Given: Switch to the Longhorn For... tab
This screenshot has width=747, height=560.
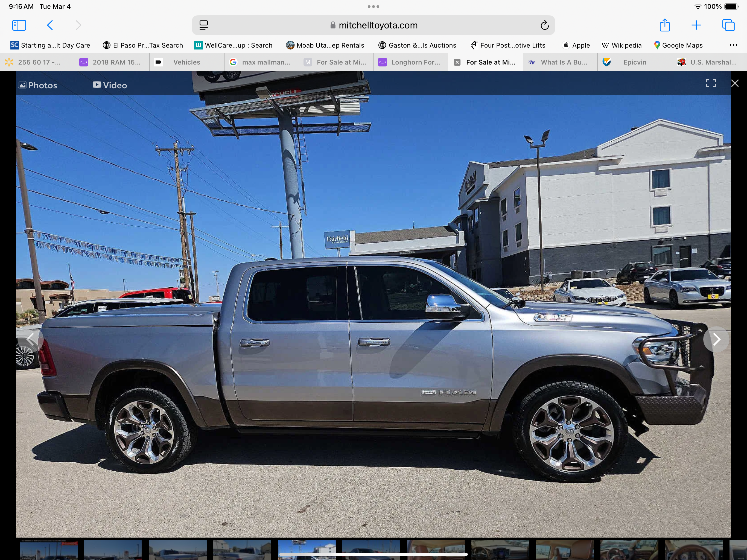Looking at the screenshot, I should click(411, 62).
